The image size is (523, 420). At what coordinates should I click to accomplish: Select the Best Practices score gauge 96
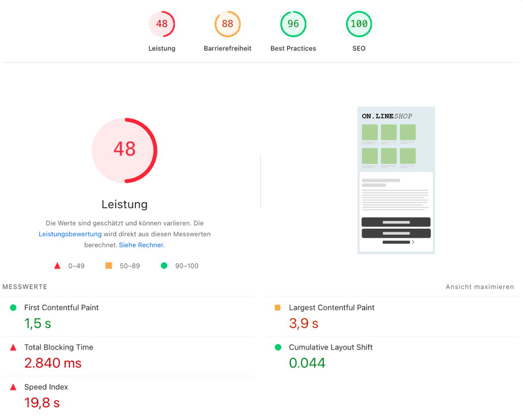tap(293, 24)
